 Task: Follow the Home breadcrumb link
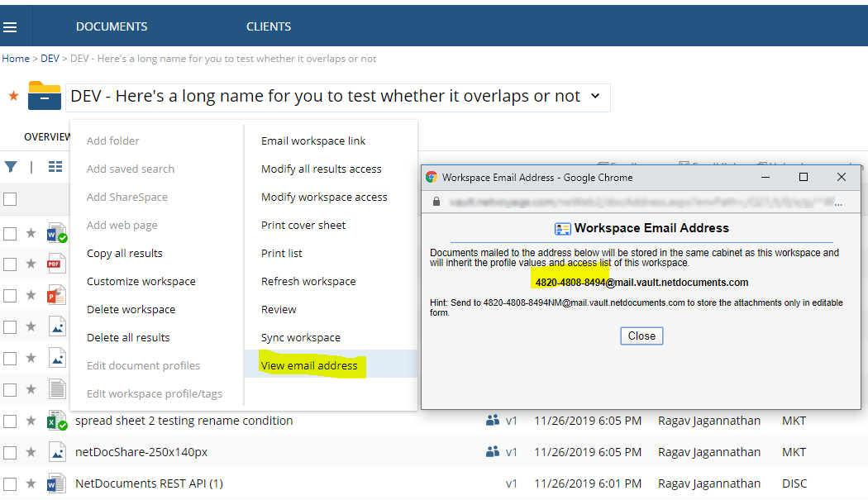click(16, 59)
